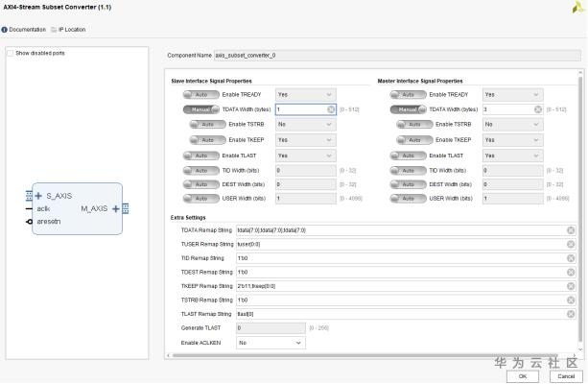Viewport: 588px width, 384px height.
Task: Click the Cancel button
Action: [x=565, y=375]
